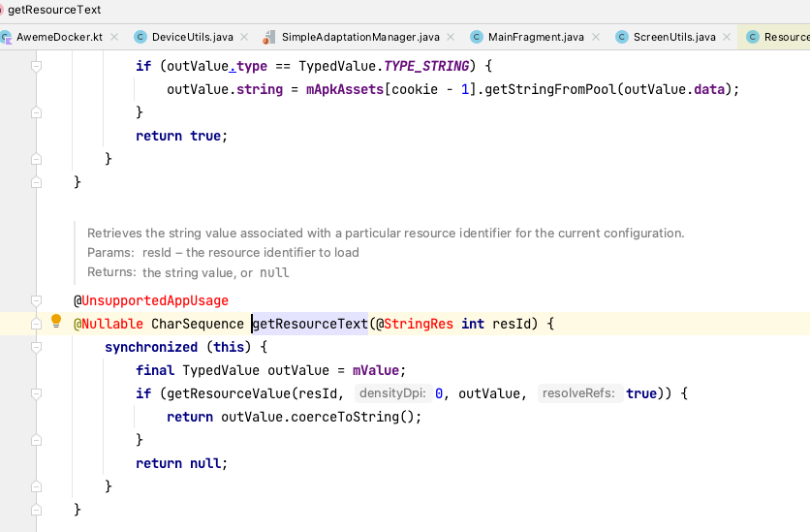Fold the if (getResourceValue...) block
Screen dimensions: 810x532
(36, 393)
